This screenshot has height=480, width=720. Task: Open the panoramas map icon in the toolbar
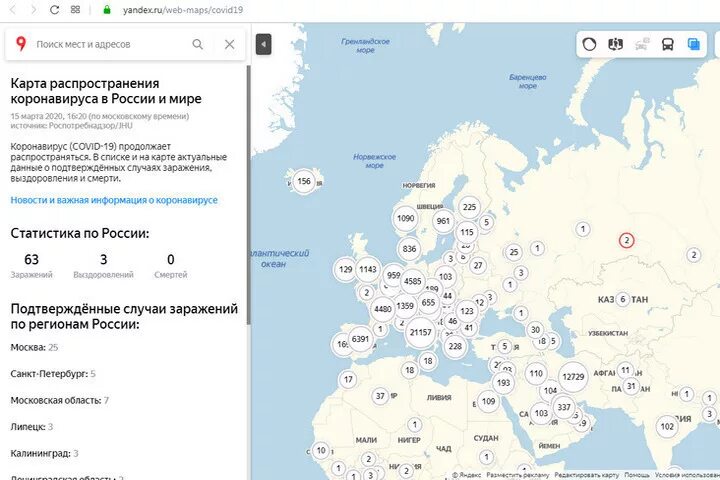point(615,44)
